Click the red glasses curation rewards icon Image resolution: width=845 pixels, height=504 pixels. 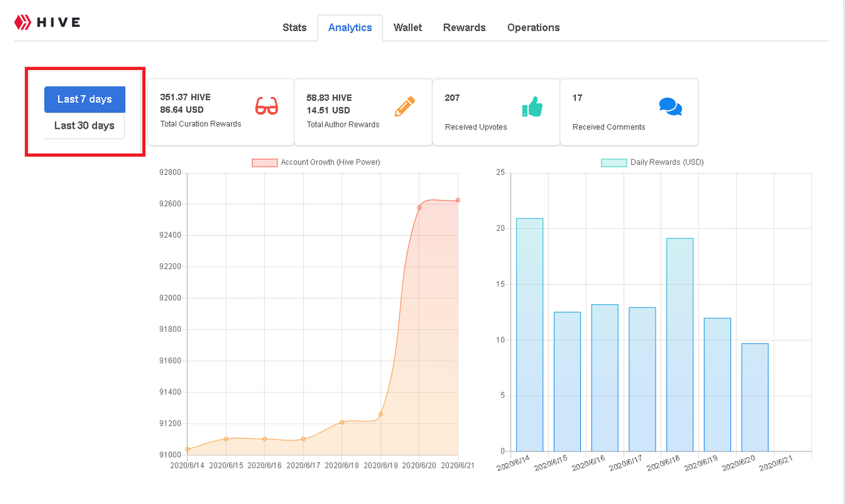pyautogui.click(x=267, y=106)
